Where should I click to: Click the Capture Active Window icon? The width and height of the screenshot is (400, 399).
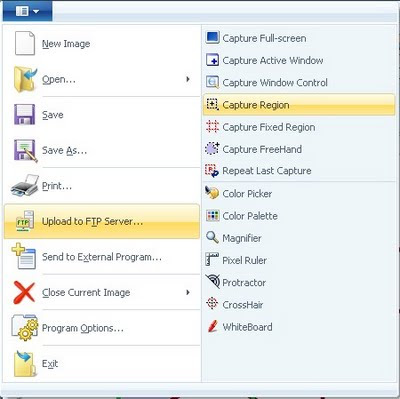212,60
